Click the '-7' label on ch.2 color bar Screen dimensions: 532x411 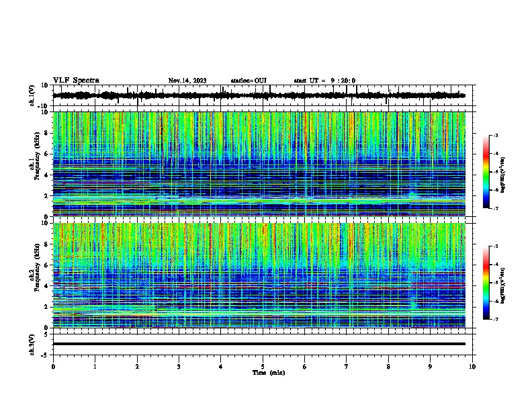pos(495,319)
